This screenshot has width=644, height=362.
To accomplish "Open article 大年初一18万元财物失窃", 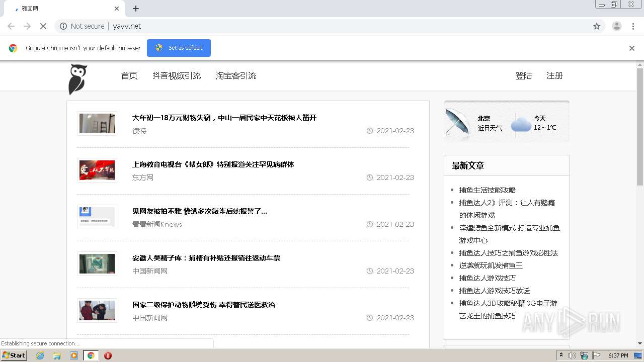I will pos(224,118).
